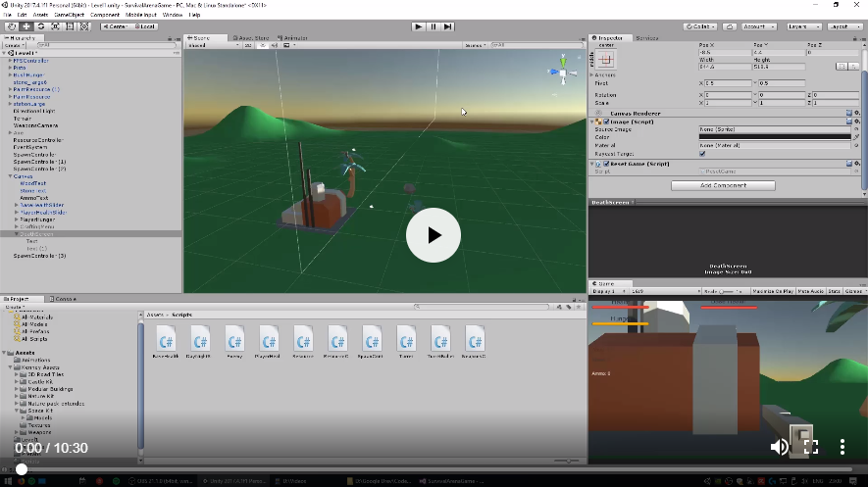Click the Raw edit mode button
868x487 pixels.
(x=853, y=67)
